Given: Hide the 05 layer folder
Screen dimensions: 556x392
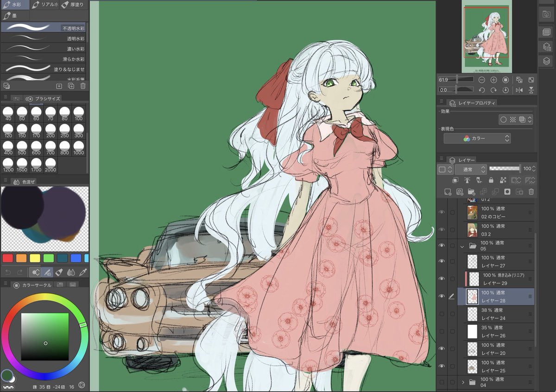Looking at the screenshot, I should [442, 246].
